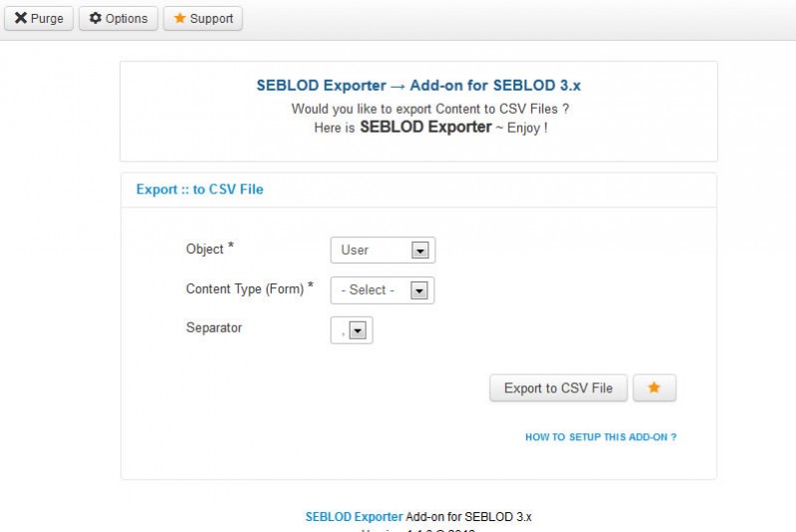Expand the Object dropdown showing User
The width and height of the screenshot is (796, 532).
pyautogui.click(x=383, y=250)
